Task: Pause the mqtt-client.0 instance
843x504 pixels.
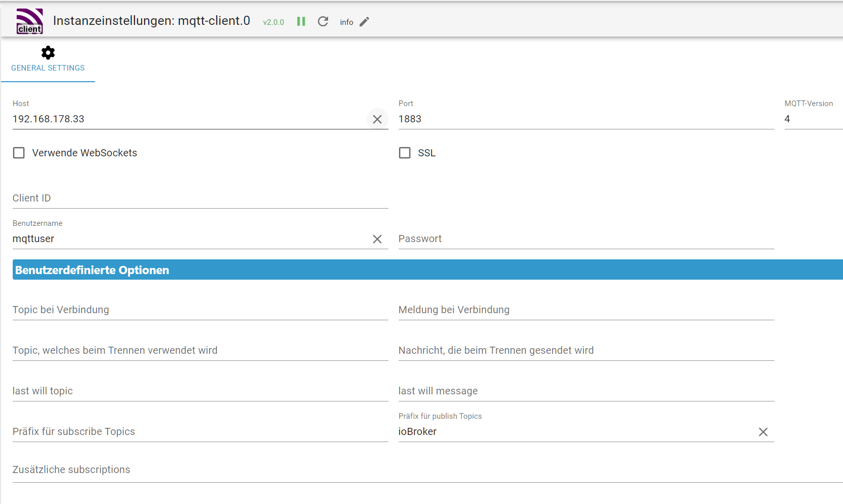Action: [x=301, y=21]
